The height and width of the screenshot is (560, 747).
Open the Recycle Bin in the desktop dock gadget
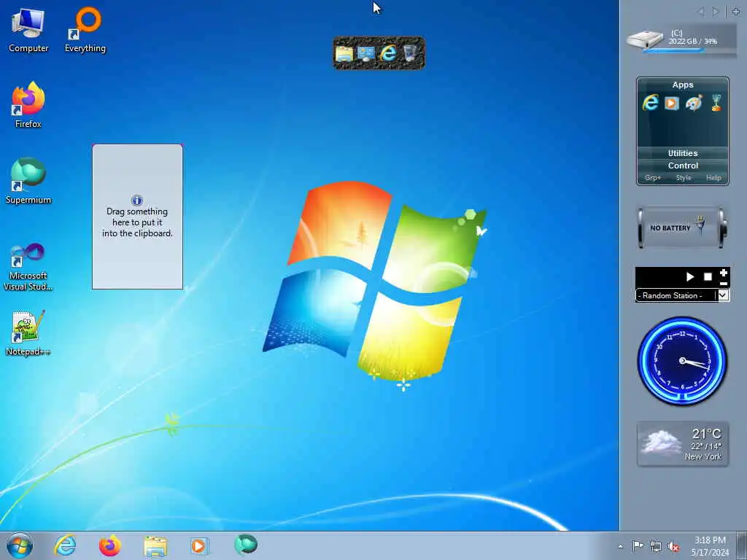[x=410, y=53]
